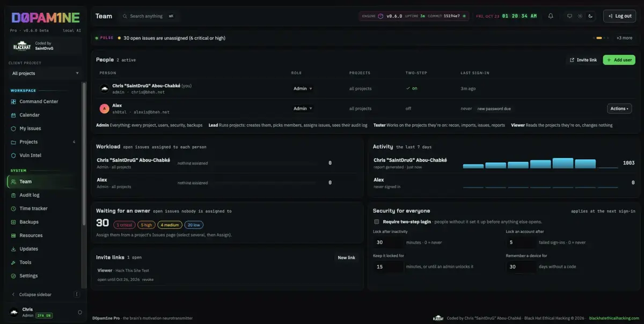
Task: Click the Blackhat logo in the sidebar
Action: [x=22, y=46]
